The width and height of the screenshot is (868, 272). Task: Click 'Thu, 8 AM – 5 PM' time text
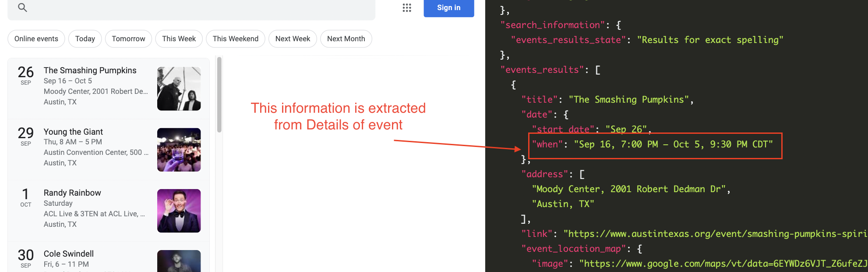click(73, 142)
